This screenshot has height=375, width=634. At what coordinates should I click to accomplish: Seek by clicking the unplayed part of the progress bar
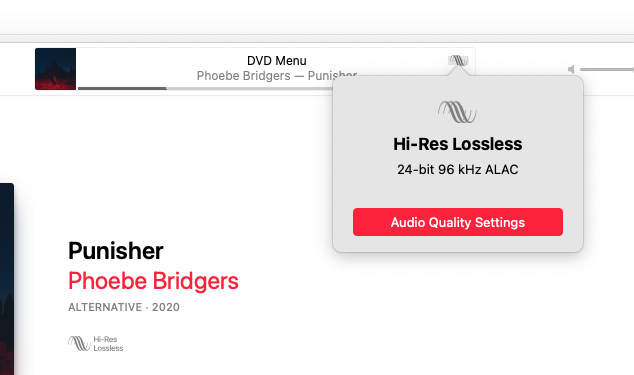point(249,88)
